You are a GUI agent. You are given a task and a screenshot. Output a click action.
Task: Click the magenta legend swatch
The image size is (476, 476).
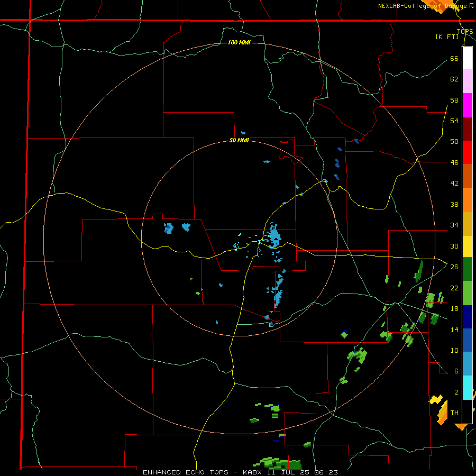[467, 105]
